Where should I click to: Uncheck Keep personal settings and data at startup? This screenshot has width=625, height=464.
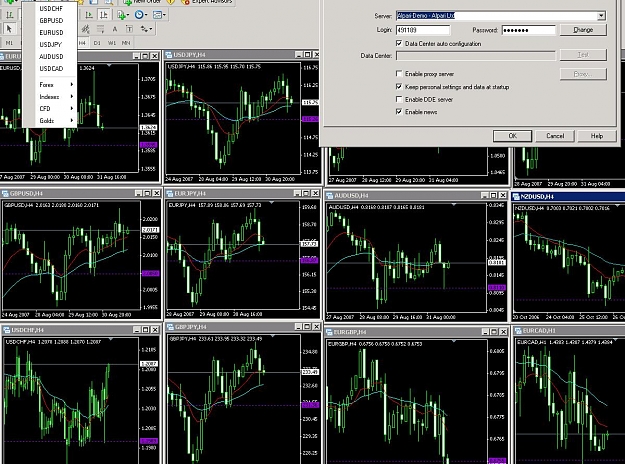[x=399, y=86]
